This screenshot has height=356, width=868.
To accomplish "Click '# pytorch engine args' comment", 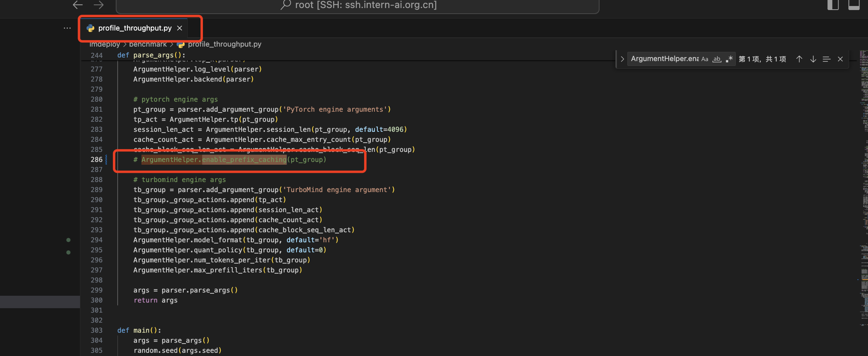I will (x=176, y=99).
